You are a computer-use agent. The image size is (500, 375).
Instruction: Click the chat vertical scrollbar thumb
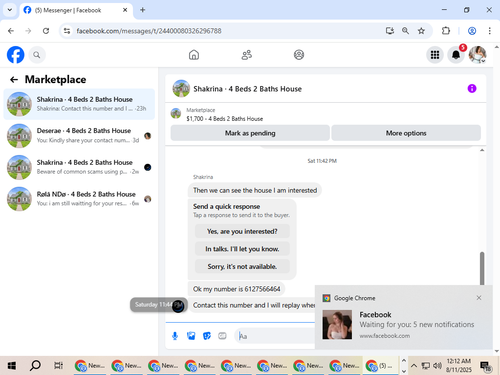pyautogui.click(x=482, y=268)
